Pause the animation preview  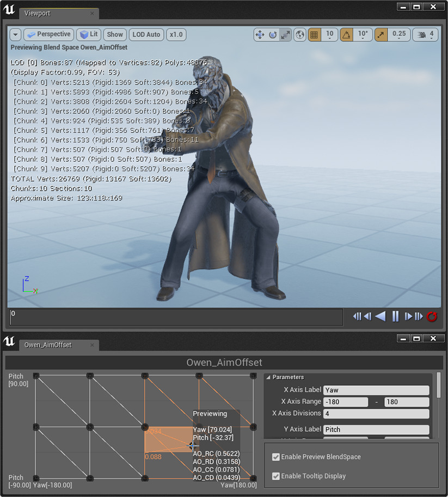click(396, 317)
